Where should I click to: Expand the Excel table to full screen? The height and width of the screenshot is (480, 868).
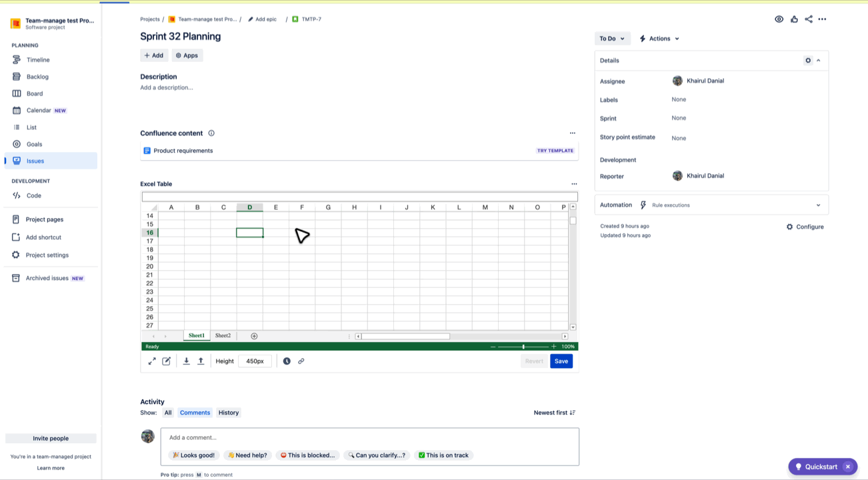point(151,361)
